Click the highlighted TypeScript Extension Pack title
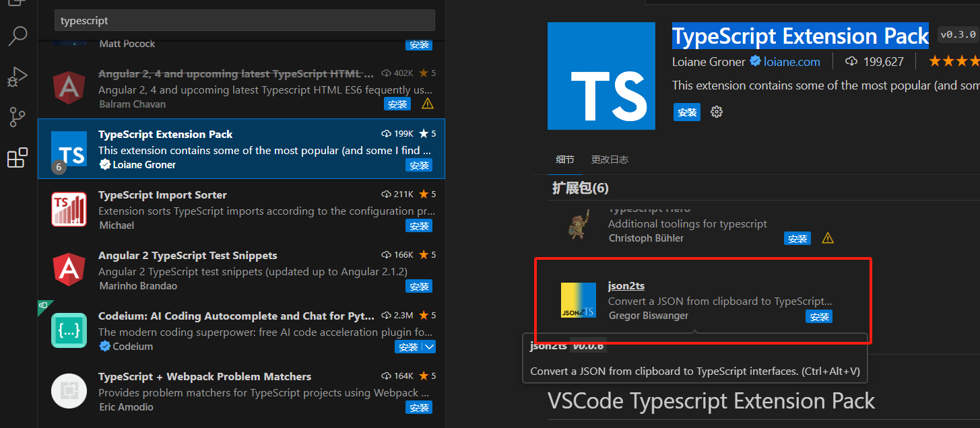 click(x=801, y=36)
